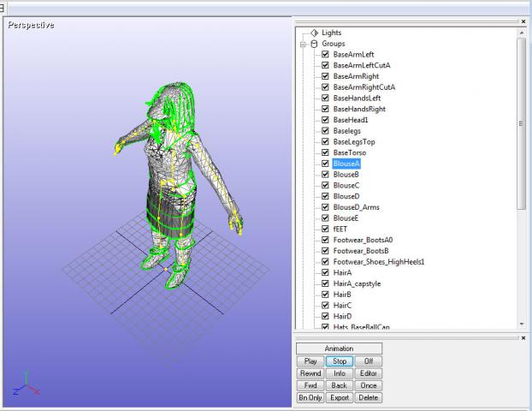Click the Groups cylinder icon
532x411 pixels.
pyautogui.click(x=314, y=44)
